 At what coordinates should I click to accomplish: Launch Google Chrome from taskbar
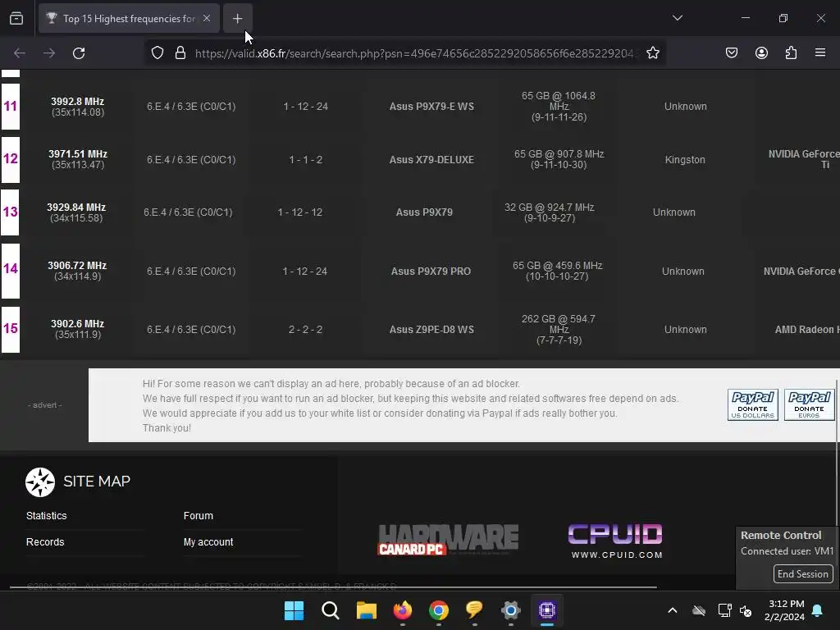[x=439, y=610]
